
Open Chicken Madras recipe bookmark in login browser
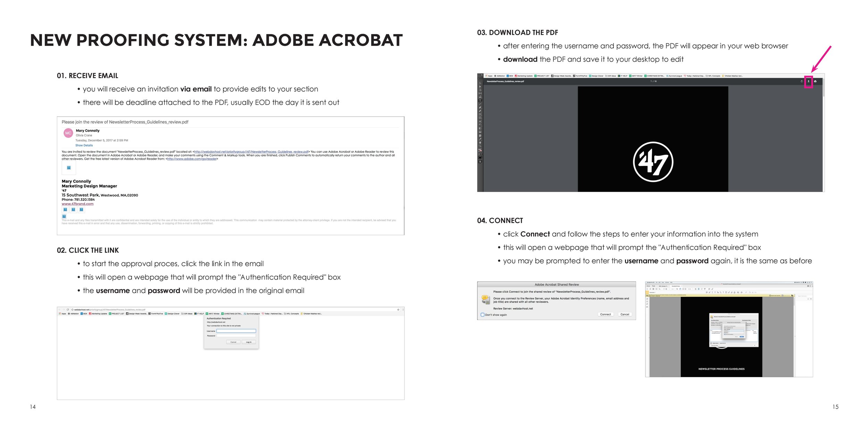coord(311,314)
